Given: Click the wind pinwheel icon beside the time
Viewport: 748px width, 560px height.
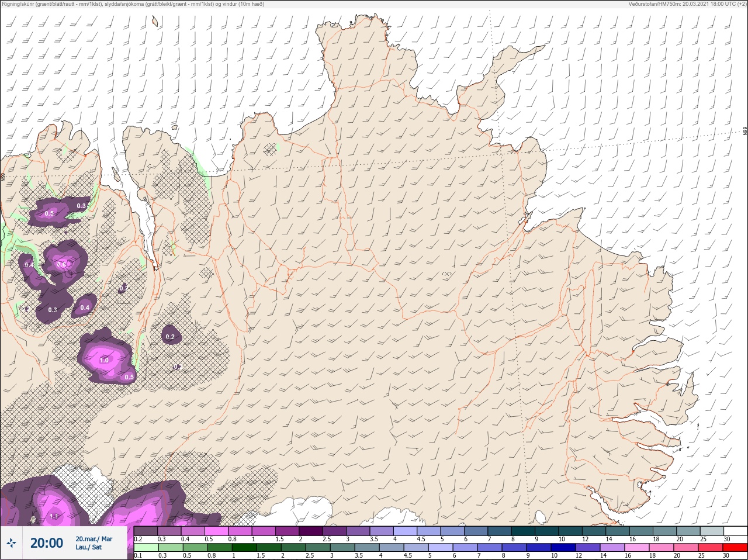Looking at the screenshot, I should tap(11, 543).
